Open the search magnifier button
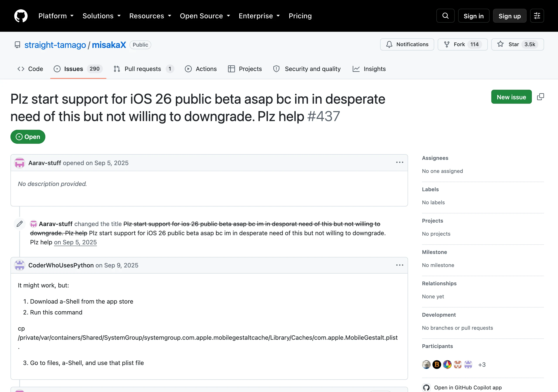This screenshot has height=392, width=558. click(445, 16)
